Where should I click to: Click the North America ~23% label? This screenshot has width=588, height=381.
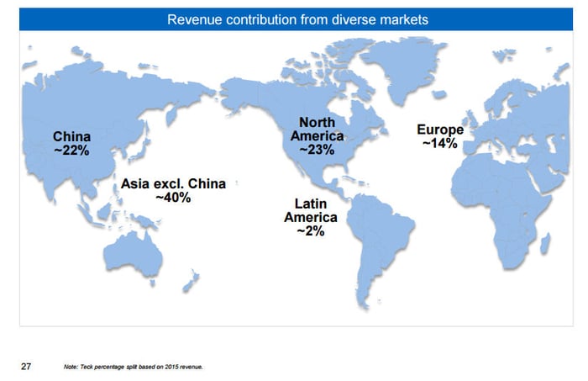(317, 136)
